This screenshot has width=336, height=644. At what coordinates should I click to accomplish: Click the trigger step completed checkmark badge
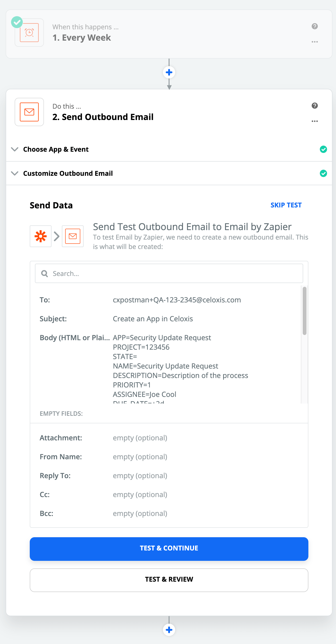tap(17, 22)
